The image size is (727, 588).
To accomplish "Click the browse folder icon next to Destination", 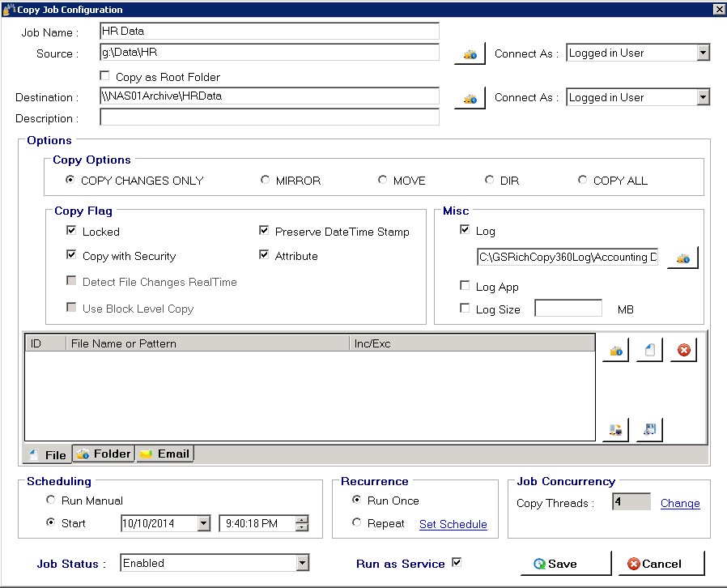I will tap(469, 98).
